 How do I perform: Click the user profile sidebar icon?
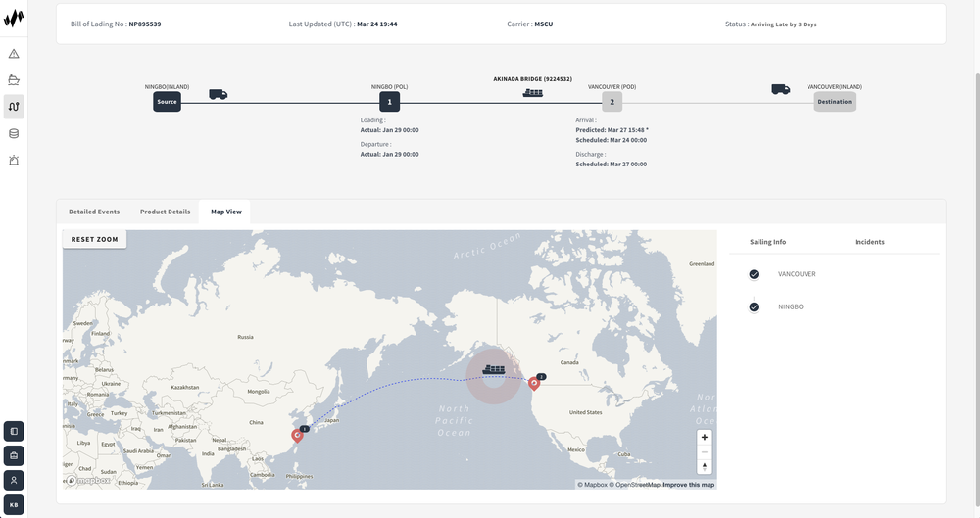(14, 481)
